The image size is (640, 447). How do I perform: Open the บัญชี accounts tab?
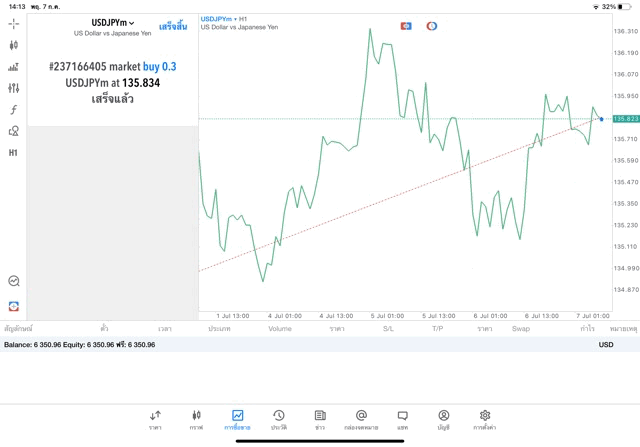444,420
